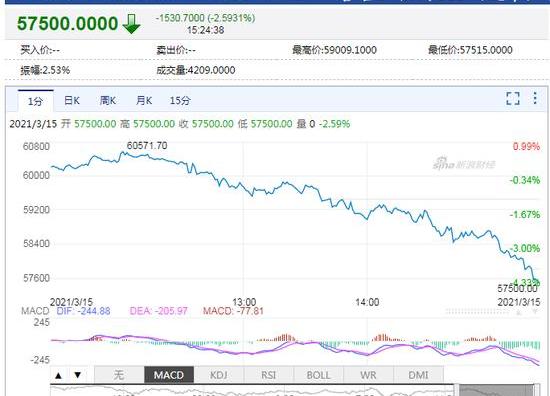
Task: Click the down triangle indicator arrow
Action: (x=78, y=375)
